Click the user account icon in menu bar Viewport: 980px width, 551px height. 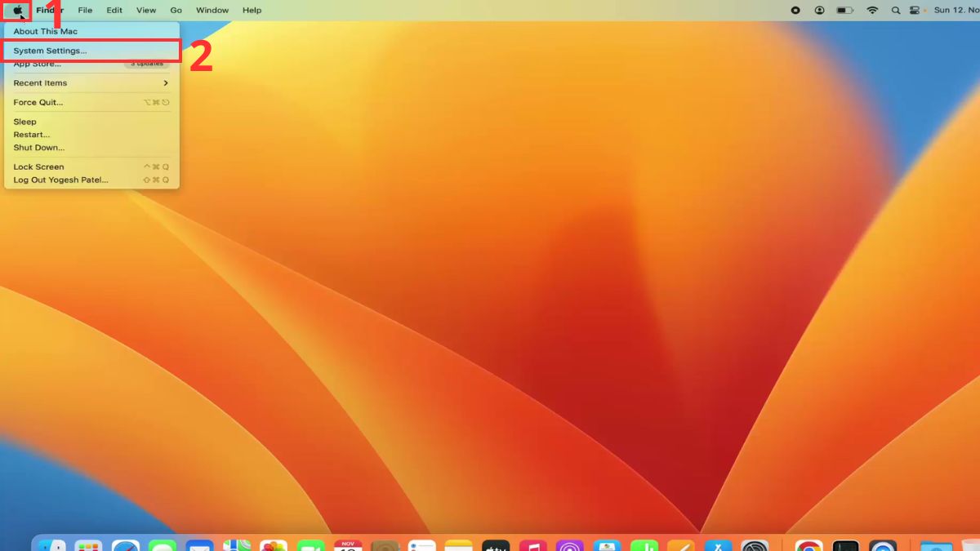click(x=819, y=11)
